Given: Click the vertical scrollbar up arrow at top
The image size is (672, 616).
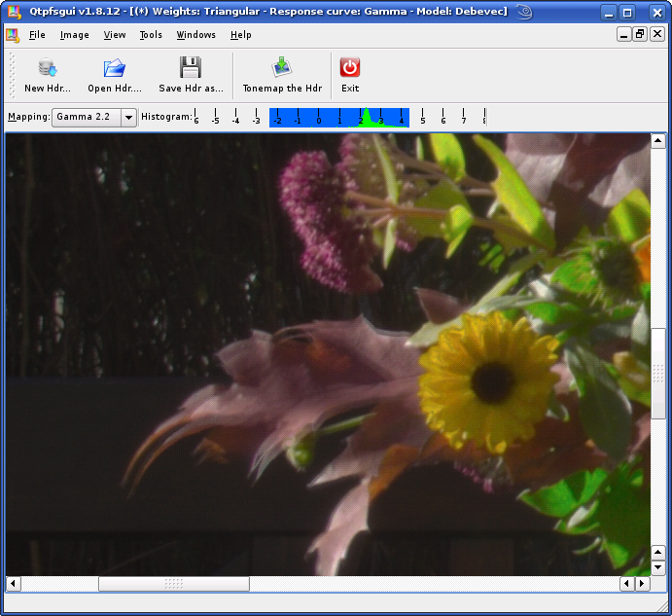Looking at the screenshot, I should point(657,141).
